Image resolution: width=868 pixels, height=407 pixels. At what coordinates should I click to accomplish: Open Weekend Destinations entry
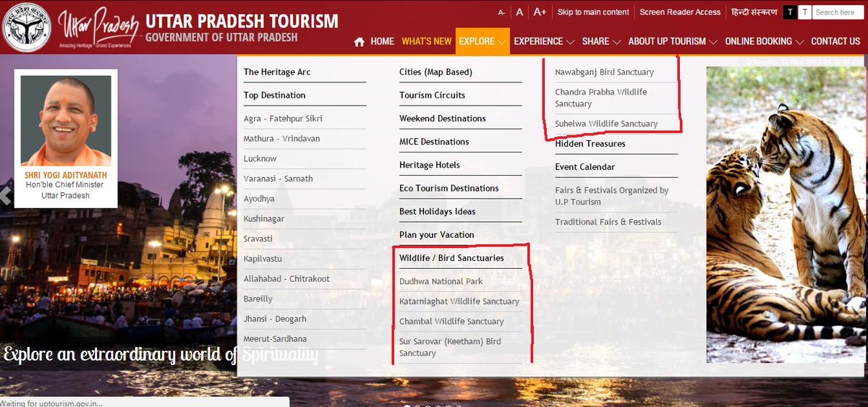pos(443,118)
